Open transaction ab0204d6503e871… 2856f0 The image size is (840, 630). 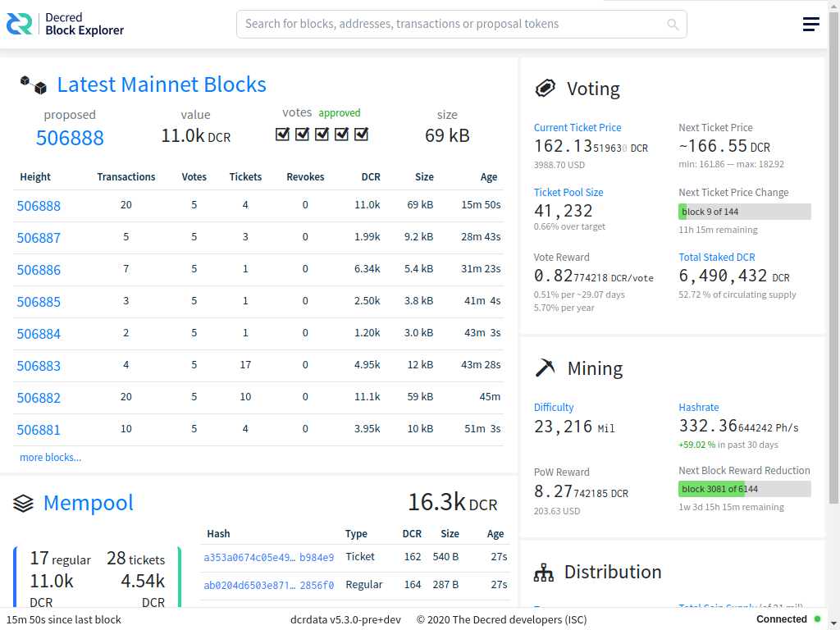(268, 585)
